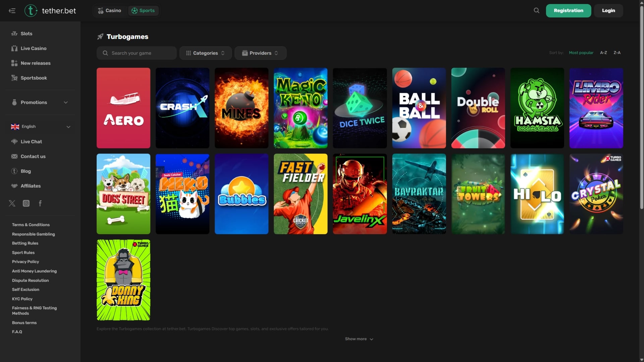Focus the Search your game field

137,53
